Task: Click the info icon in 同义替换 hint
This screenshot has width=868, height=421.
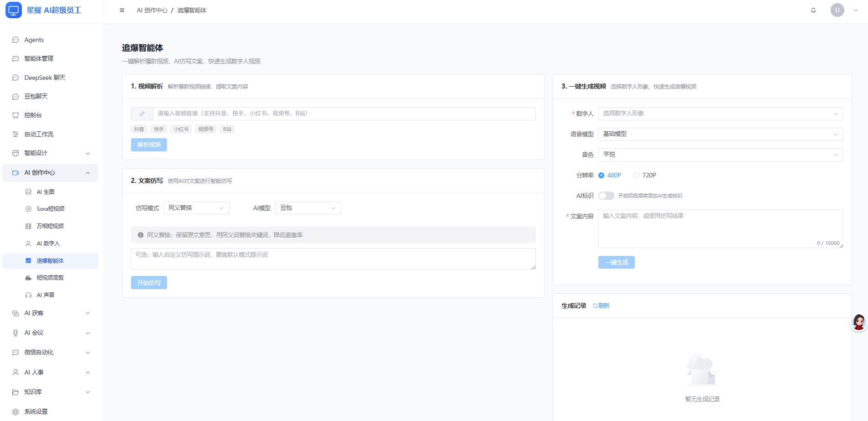Action: 141,235
